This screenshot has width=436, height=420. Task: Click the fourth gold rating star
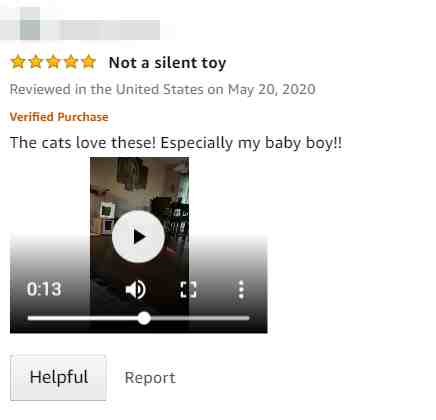click(71, 62)
